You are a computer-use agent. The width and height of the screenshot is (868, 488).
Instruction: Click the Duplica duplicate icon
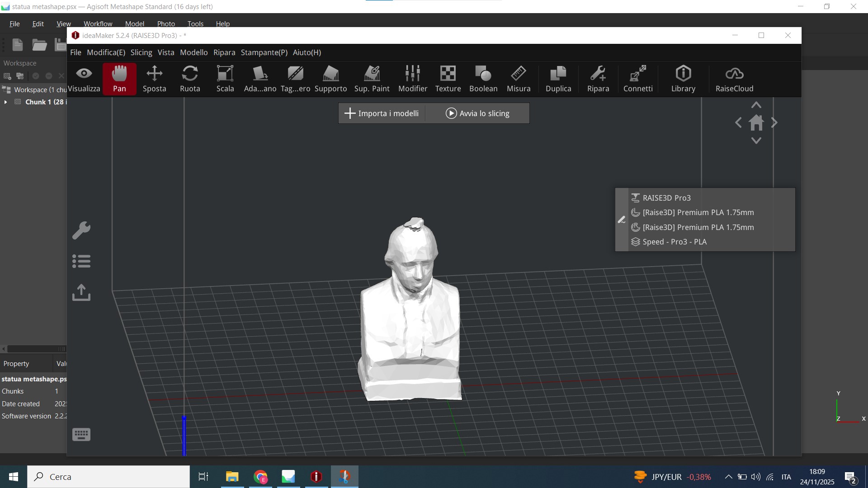tap(558, 79)
